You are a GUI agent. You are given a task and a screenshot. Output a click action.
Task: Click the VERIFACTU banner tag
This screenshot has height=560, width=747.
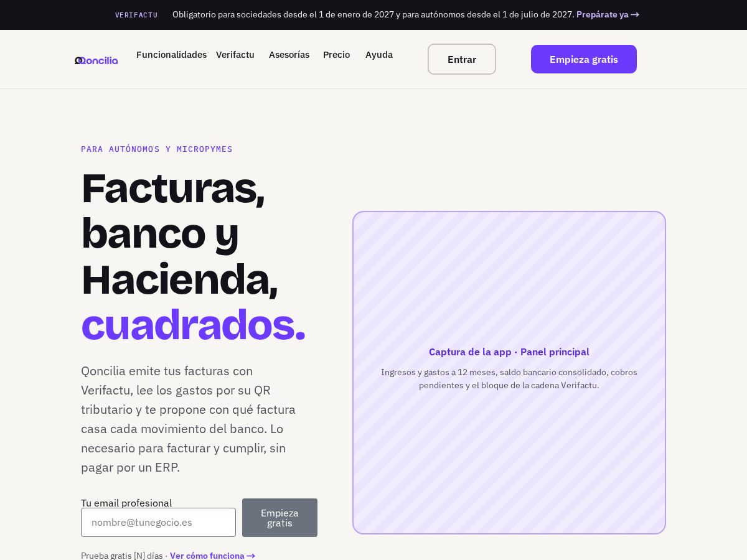click(x=136, y=15)
